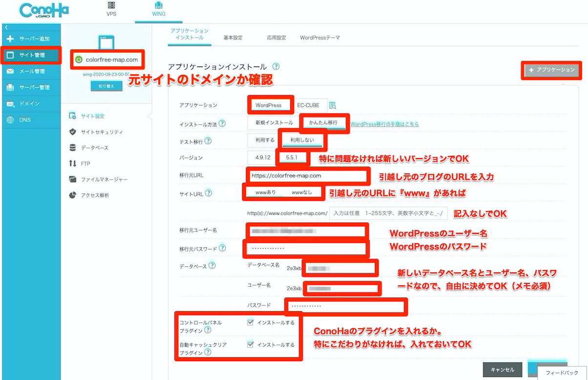
Task: Toggle コントロールパネルプラグイン install checkbox
Action: [251, 322]
